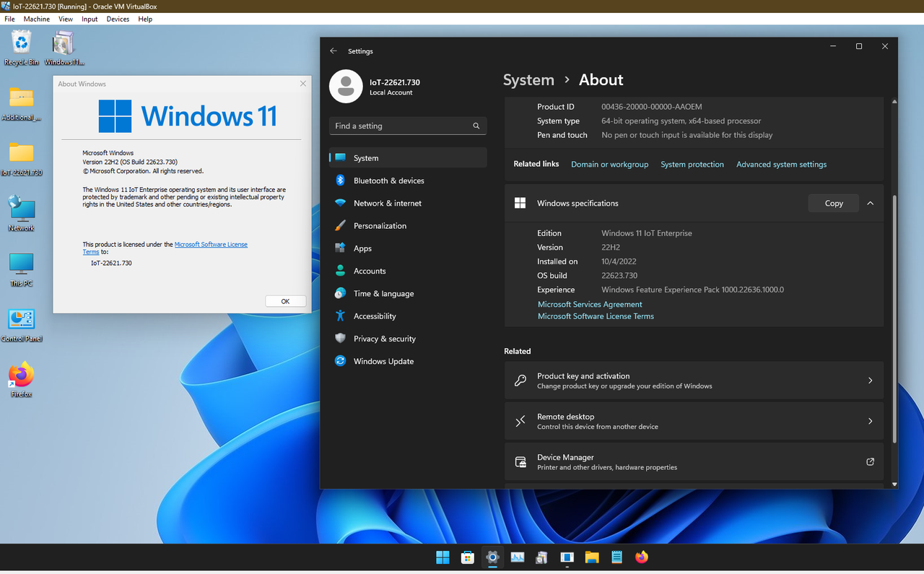Viewport: 924px width, 574px height.
Task: Go to Accessibility settings
Action: (408, 316)
